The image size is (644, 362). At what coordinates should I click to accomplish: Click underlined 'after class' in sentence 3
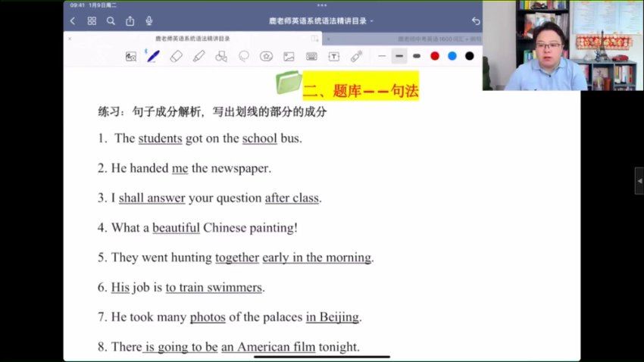click(x=292, y=198)
